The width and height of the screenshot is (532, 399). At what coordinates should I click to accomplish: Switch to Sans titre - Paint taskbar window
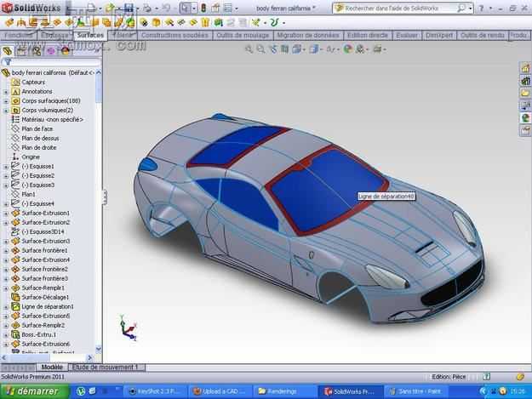point(416,391)
